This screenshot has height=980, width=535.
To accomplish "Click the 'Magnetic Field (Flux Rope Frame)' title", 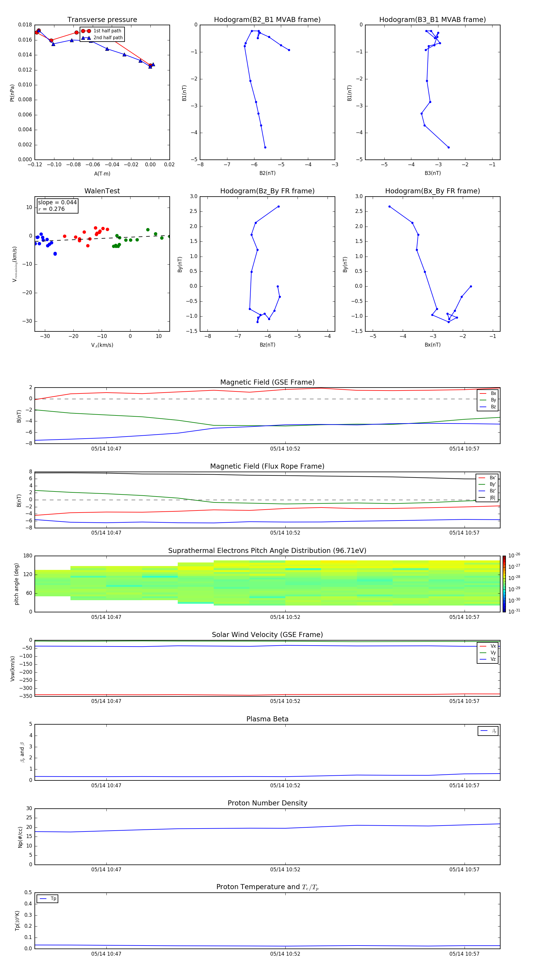I will 267,466.
